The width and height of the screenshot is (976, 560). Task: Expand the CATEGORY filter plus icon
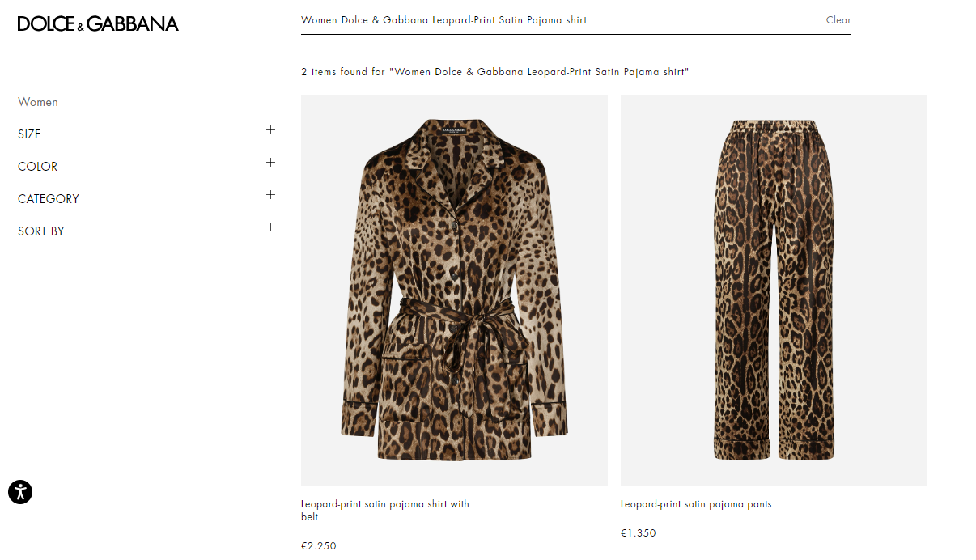coord(270,194)
